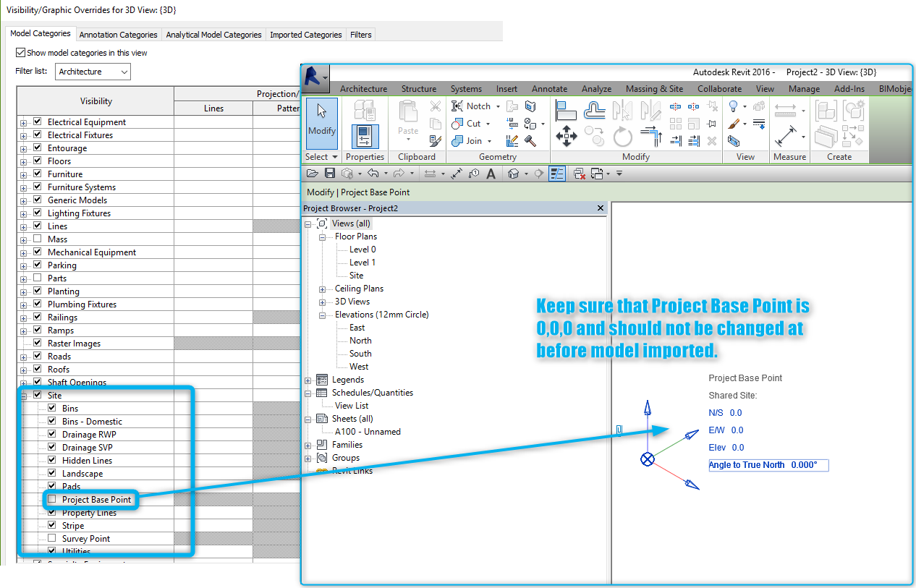
Task: Select the Demolish hammer tool
Action: point(530,141)
